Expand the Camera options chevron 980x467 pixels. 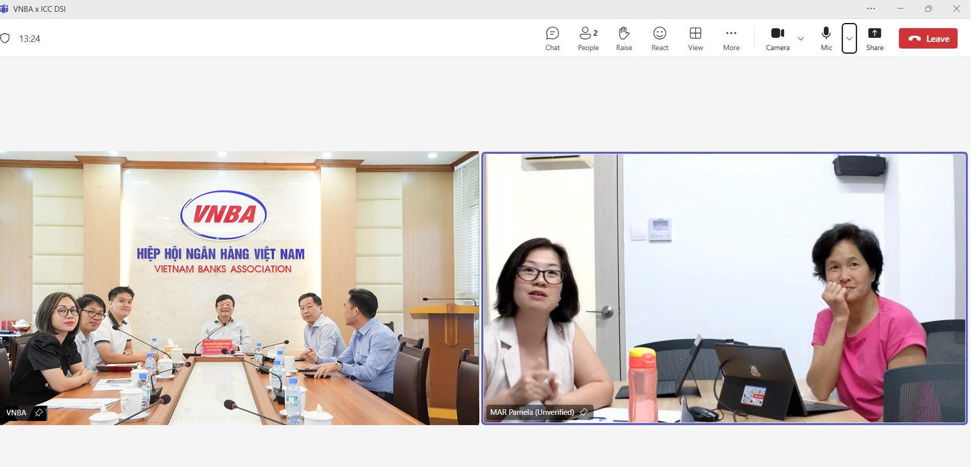click(801, 39)
